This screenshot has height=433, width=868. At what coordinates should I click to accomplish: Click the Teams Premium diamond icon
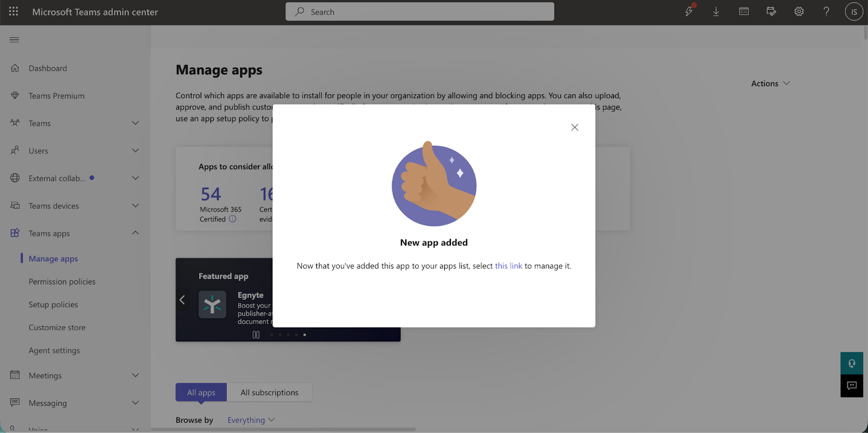pyautogui.click(x=15, y=95)
